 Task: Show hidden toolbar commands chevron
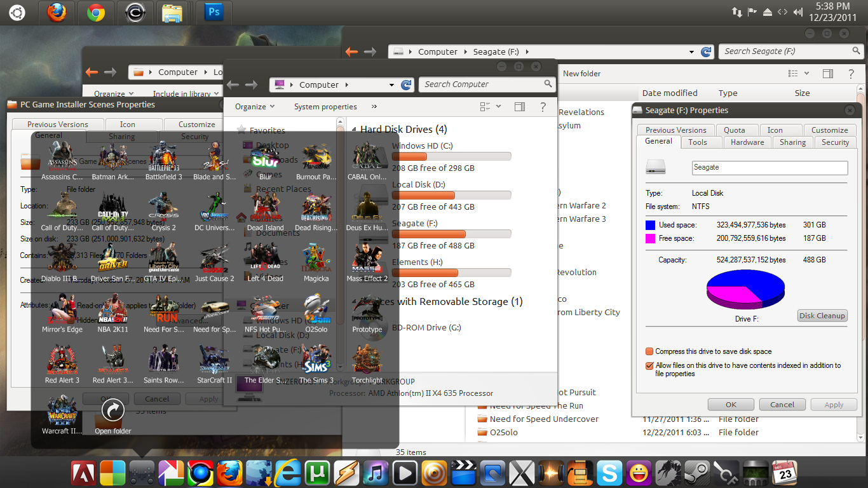tap(374, 107)
